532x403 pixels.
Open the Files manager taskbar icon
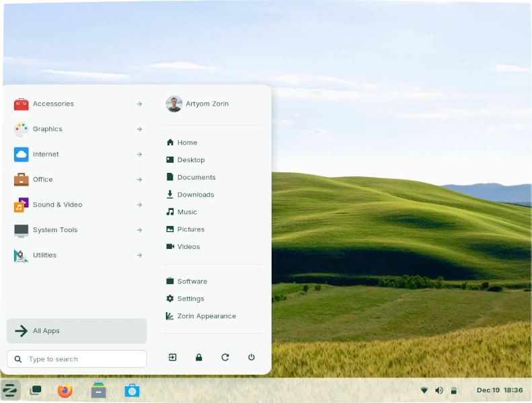(x=99, y=390)
